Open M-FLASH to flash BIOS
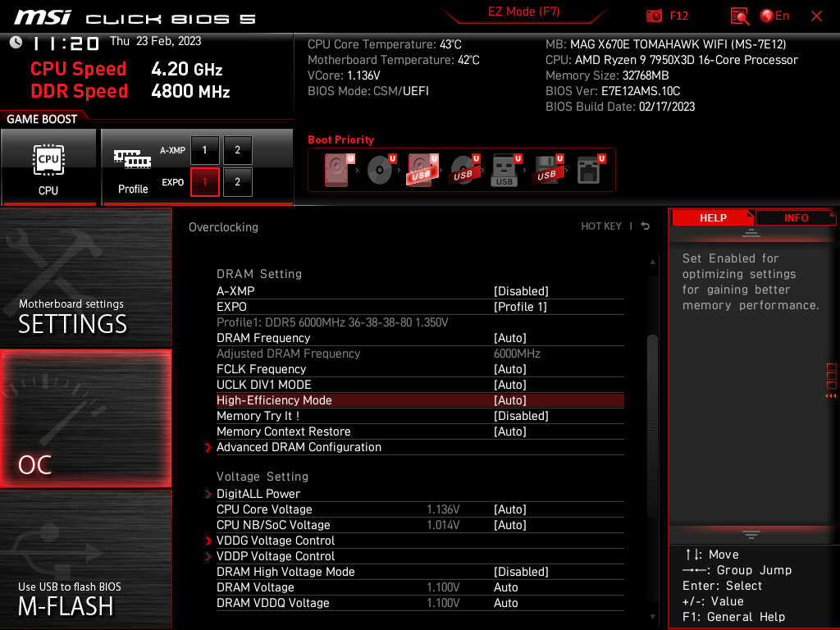Viewport: 840px width, 630px height. click(x=85, y=559)
